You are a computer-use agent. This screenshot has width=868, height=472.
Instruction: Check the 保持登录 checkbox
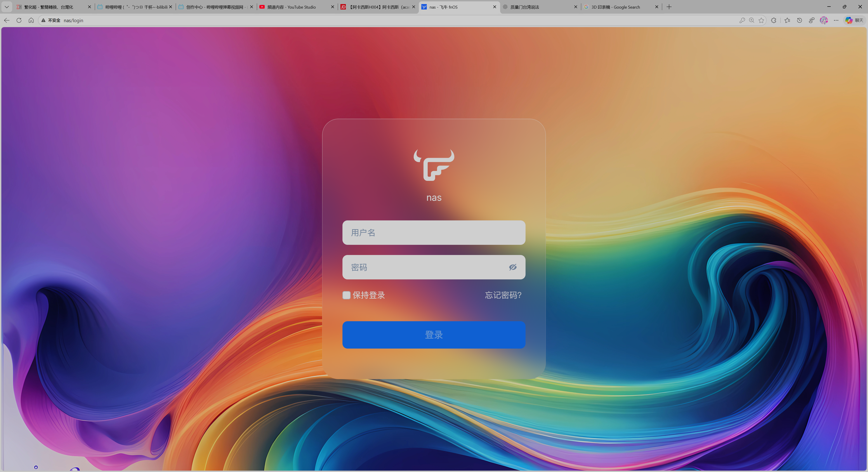pos(346,295)
